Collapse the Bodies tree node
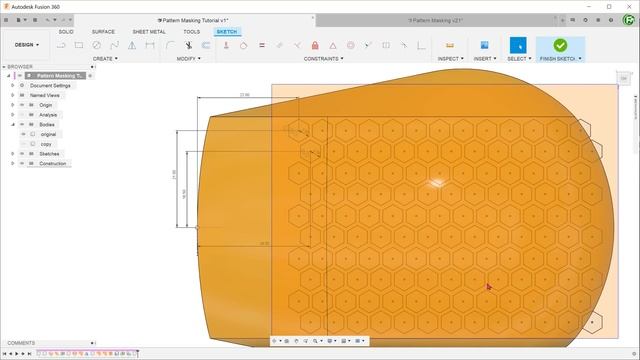 pos(13,124)
